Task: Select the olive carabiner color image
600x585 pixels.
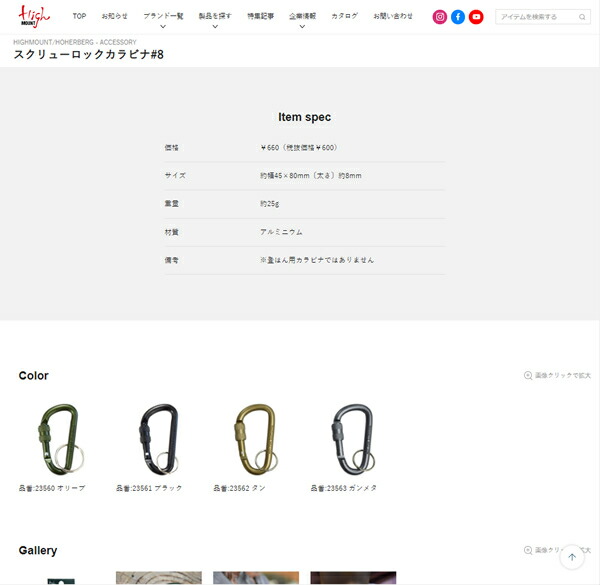Action: [61, 439]
